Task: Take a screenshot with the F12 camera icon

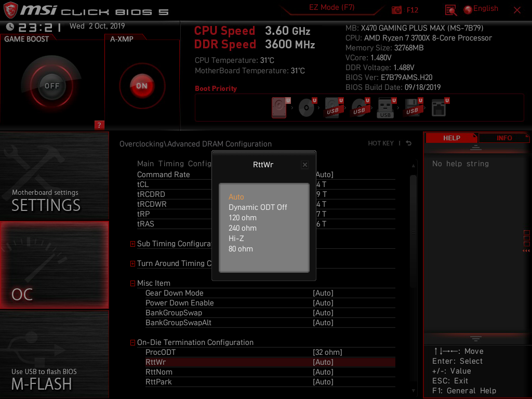Action: [396, 10]
